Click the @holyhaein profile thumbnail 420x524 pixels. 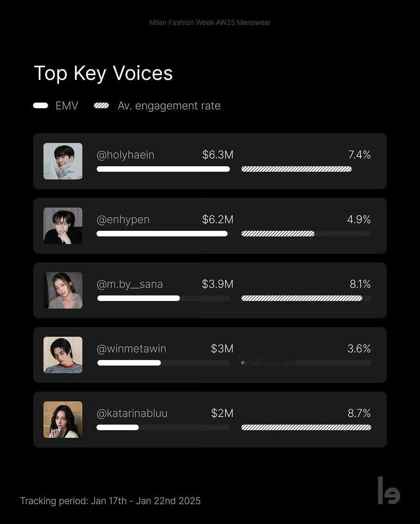tap(63, 161)
